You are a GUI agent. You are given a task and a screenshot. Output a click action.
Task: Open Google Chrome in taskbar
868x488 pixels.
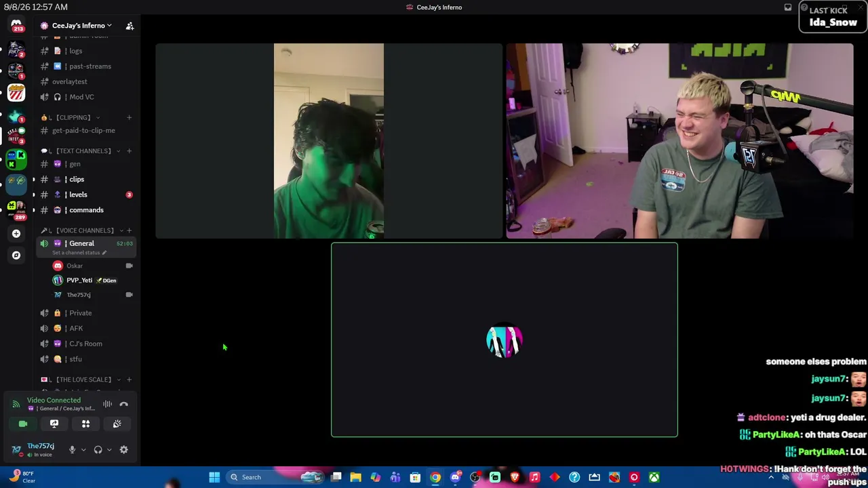435,477
